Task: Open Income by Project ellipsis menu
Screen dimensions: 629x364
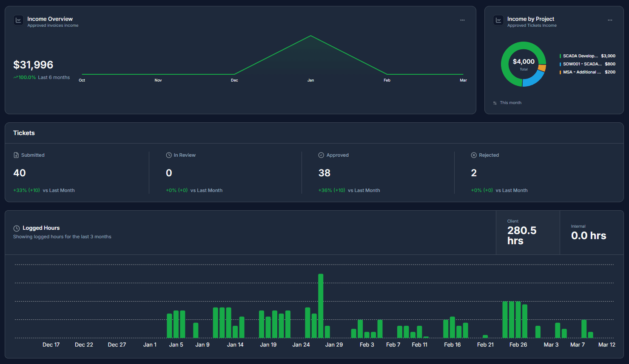Action: click(x=610, y=20)
